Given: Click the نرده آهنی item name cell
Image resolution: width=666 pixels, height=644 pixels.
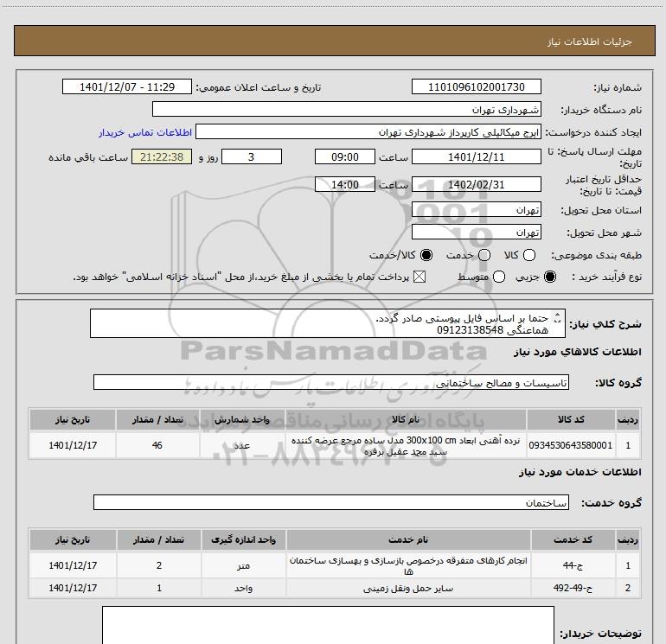Looking at the screenshot, I should pyautogui.click(x=406, y=445).
